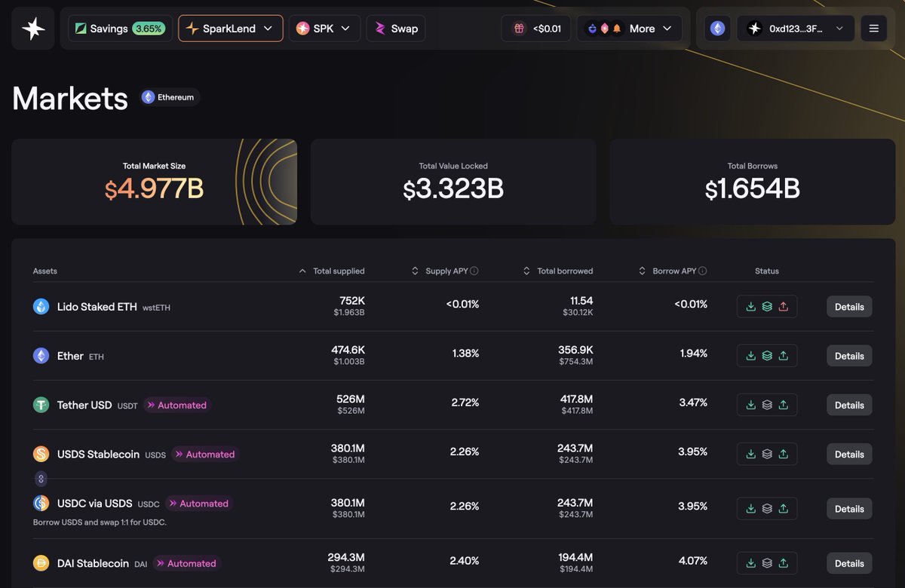Click the Tether USD token icon
Screen dimensions: 905x588
click(41, 405)
